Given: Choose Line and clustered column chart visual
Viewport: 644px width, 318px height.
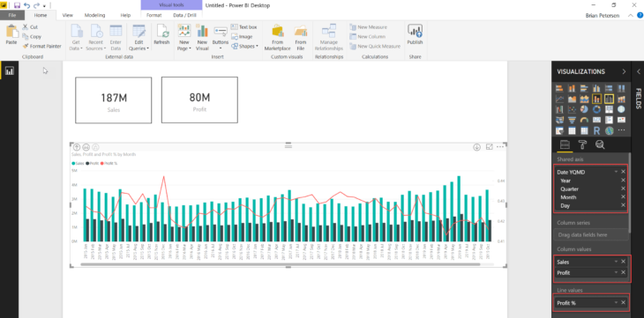Looking at the screenshot, I should click(x=609, y=99).
